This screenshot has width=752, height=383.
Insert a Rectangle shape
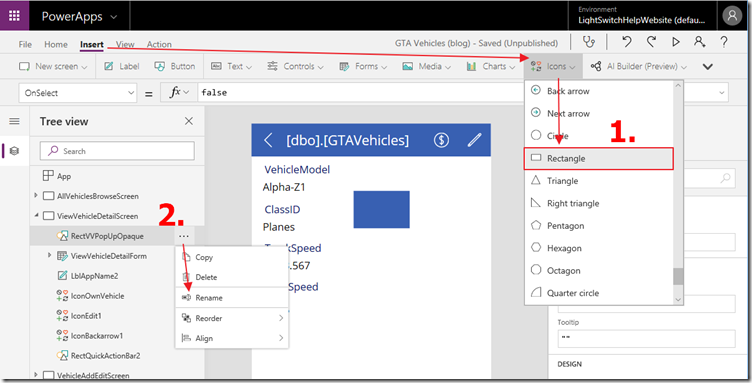point(599,159)
